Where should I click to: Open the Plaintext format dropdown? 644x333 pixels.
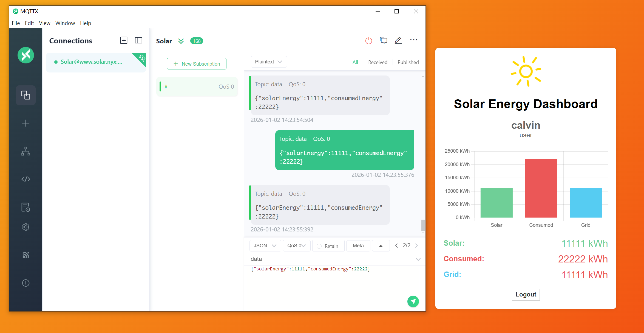coord(268,62)
